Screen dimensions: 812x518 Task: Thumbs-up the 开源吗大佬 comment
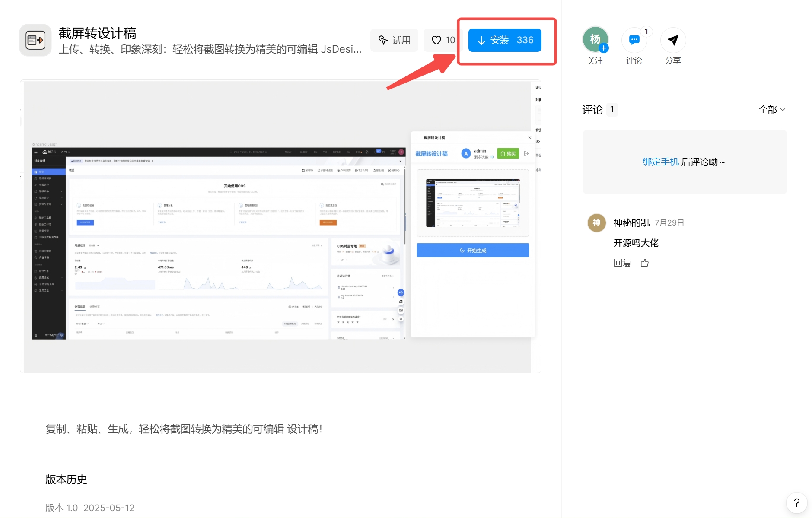(x=645, y=263)
